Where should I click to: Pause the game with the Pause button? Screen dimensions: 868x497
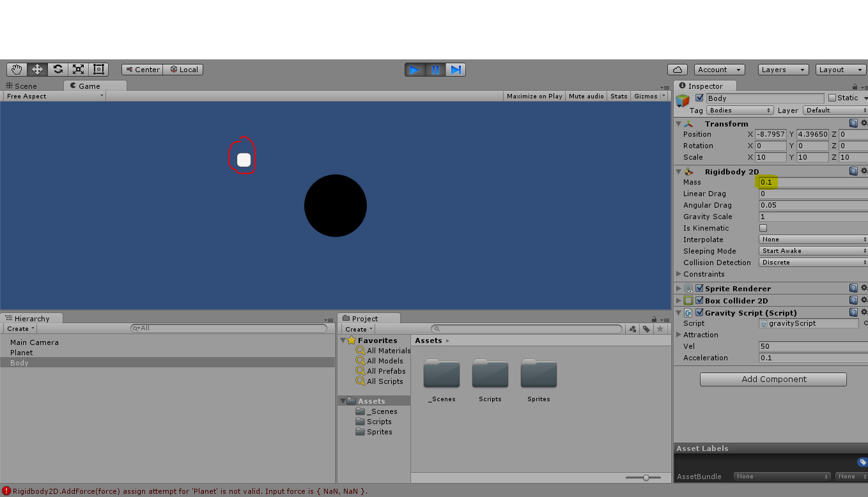coord(435,70)
